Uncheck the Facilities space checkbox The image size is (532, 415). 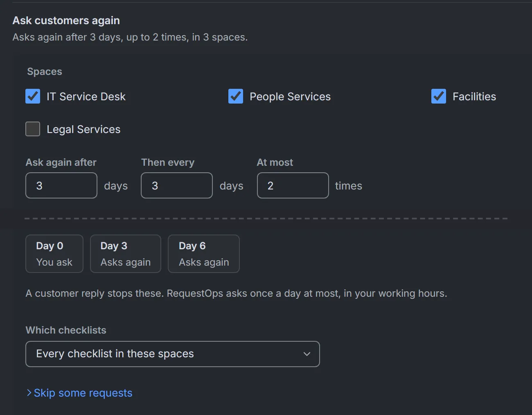[439, 97]
